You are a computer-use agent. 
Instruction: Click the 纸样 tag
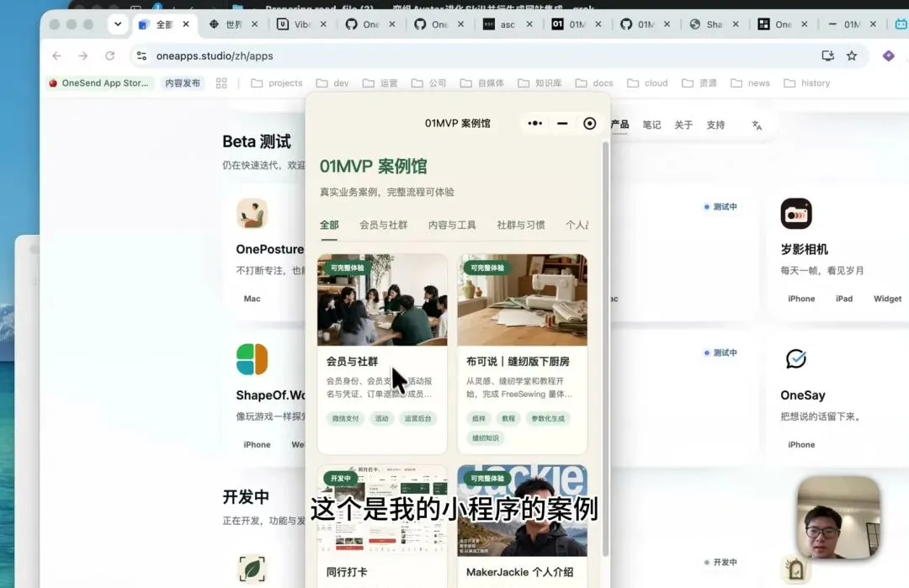coord(478,418)
